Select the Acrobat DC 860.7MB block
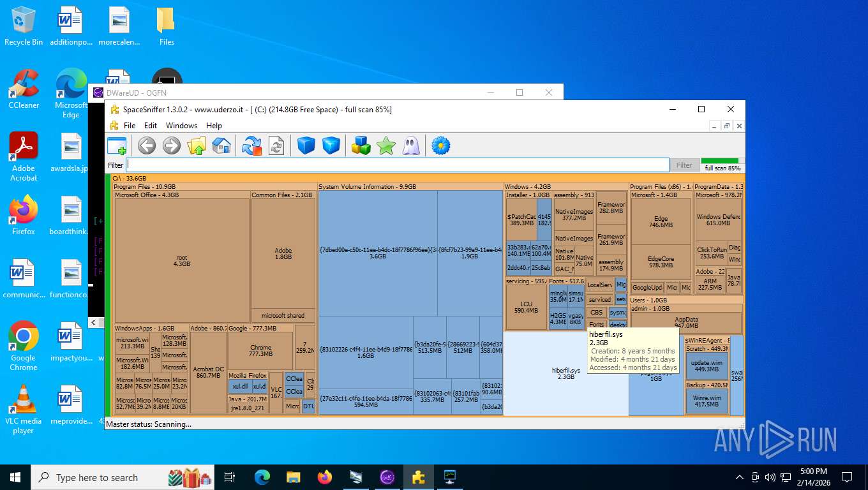Viewport: 868px width, 490px height. [209, 372]
